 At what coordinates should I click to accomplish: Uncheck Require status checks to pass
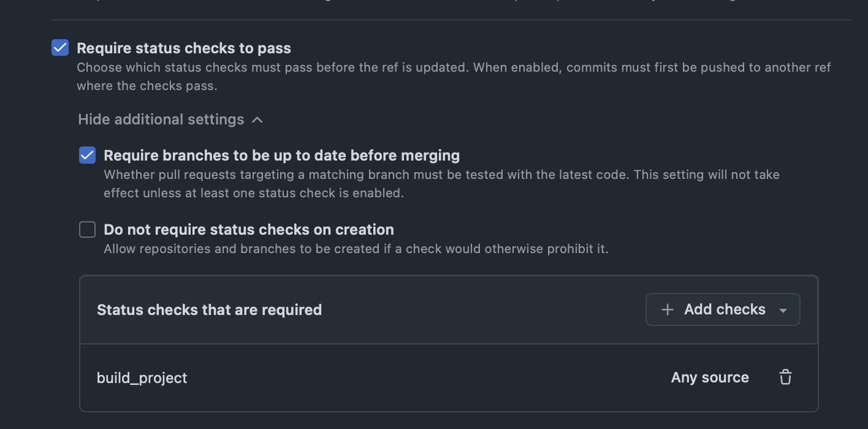60,48
